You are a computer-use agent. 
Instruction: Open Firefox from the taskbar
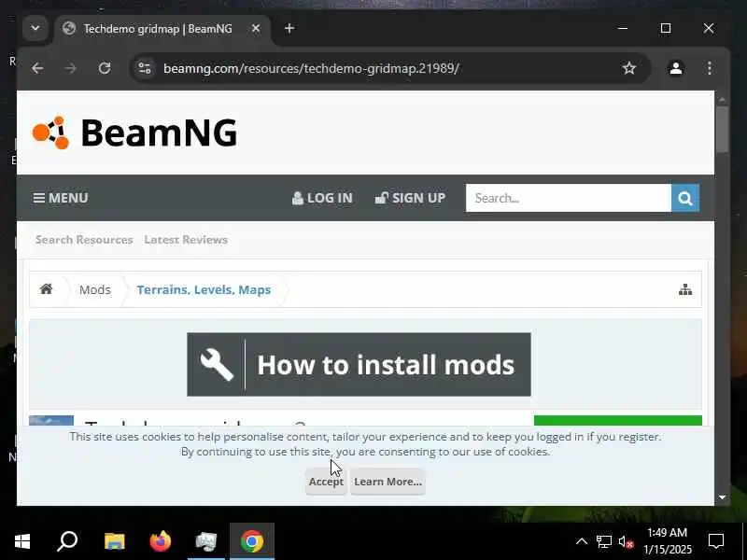pos(160,541)
